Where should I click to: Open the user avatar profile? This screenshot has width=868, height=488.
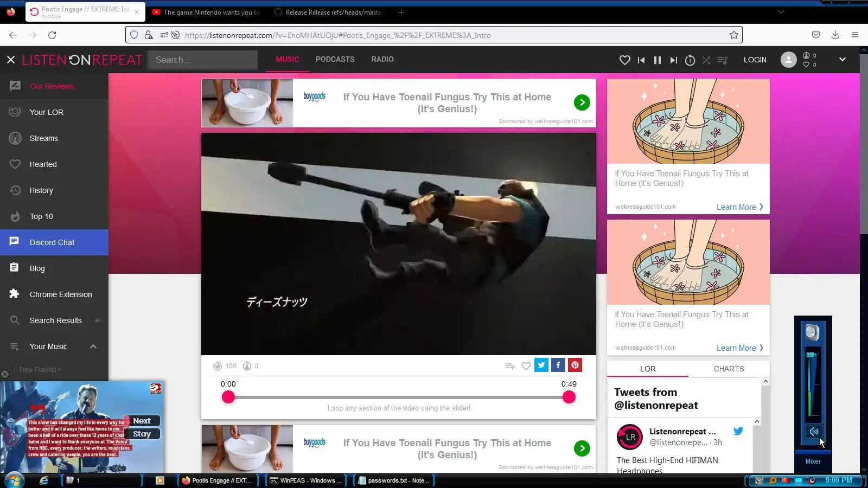click(789, 60)
